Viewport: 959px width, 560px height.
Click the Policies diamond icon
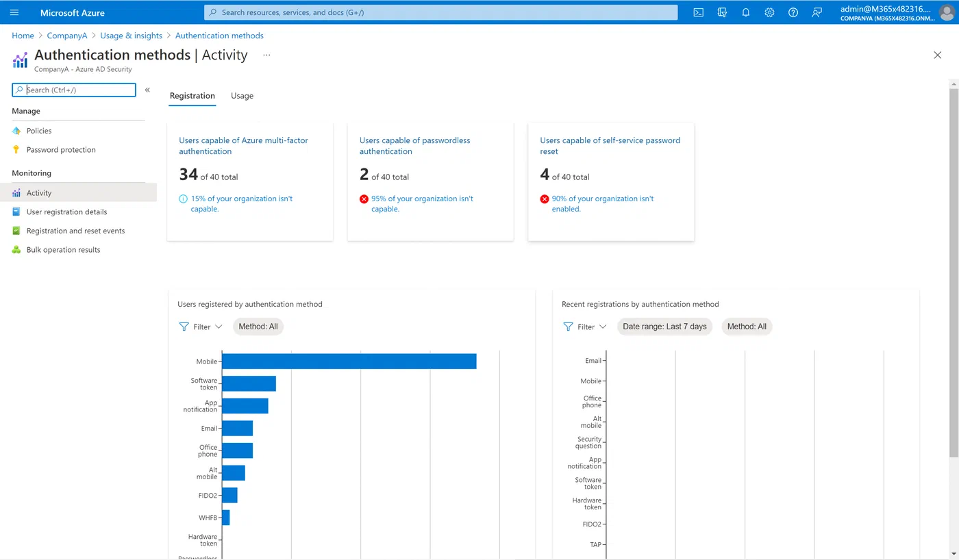coord(16,131)
